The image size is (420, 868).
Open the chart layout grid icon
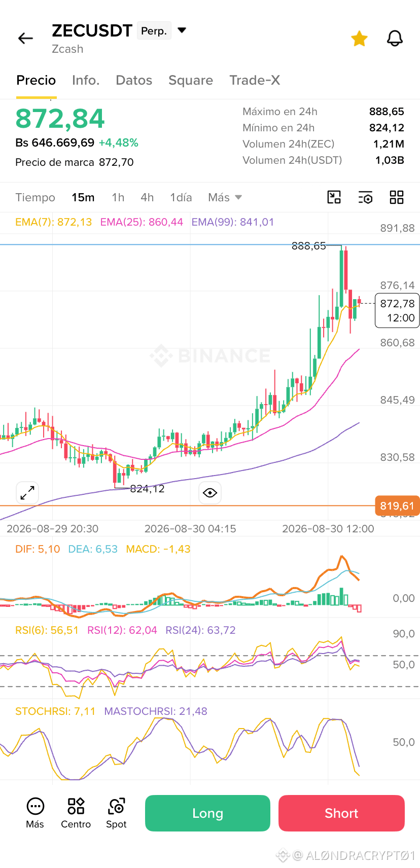point(397,197)
